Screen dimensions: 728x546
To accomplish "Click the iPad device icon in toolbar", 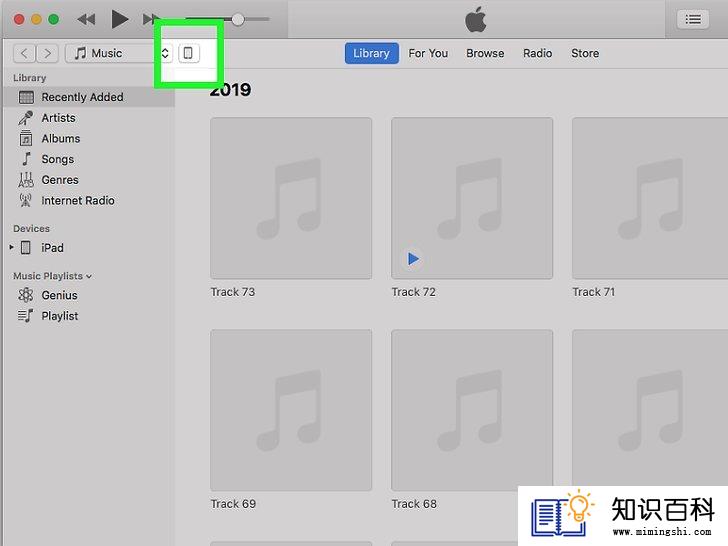I will click(188, 53).
